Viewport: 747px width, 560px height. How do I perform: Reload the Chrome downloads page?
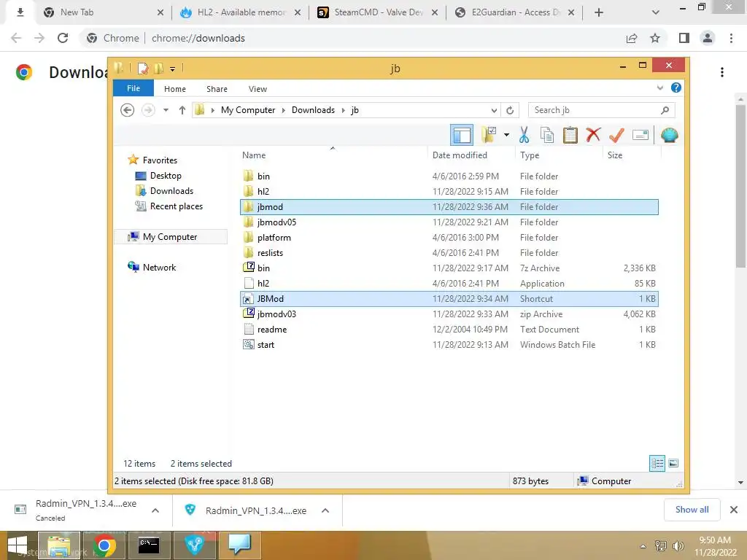coord(63,38)
